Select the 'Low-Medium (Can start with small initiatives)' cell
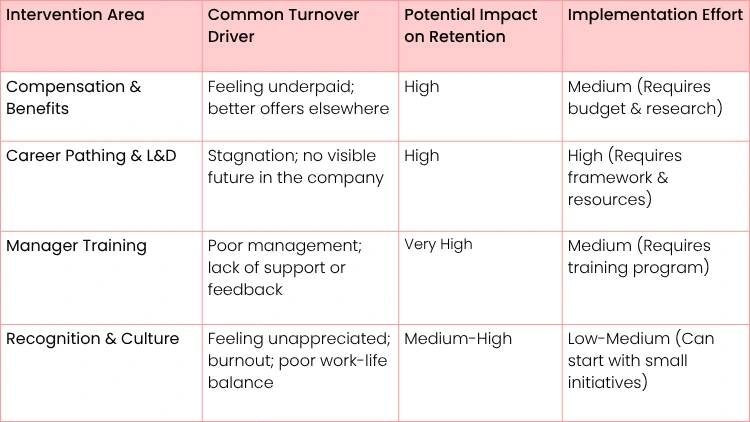 tap(641, 360)
